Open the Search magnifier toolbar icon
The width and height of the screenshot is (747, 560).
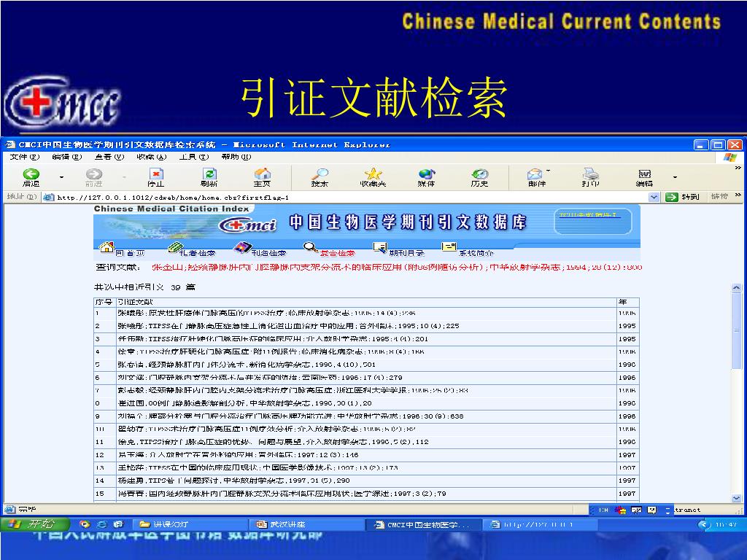click(x=320, y=174)
